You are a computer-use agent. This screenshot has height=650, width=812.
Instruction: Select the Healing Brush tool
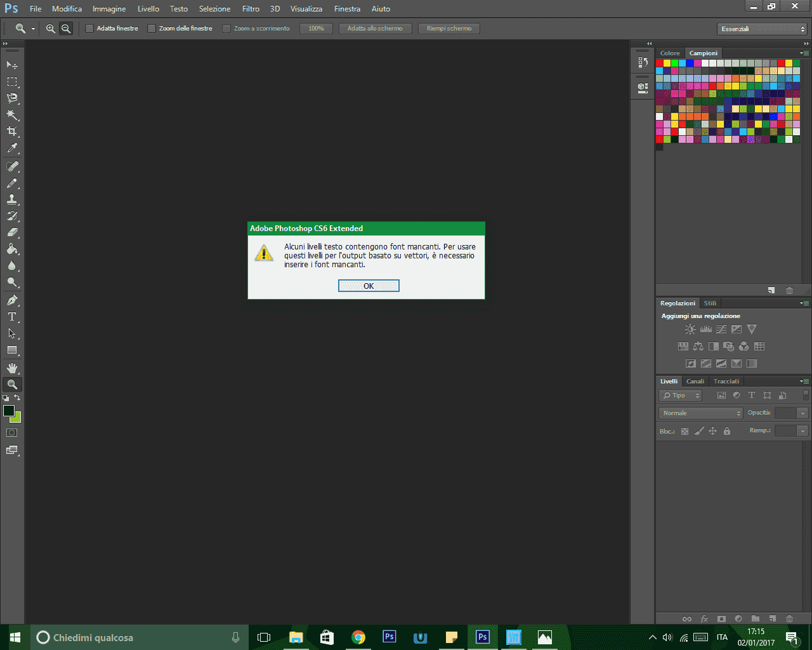tap(12, 166)
